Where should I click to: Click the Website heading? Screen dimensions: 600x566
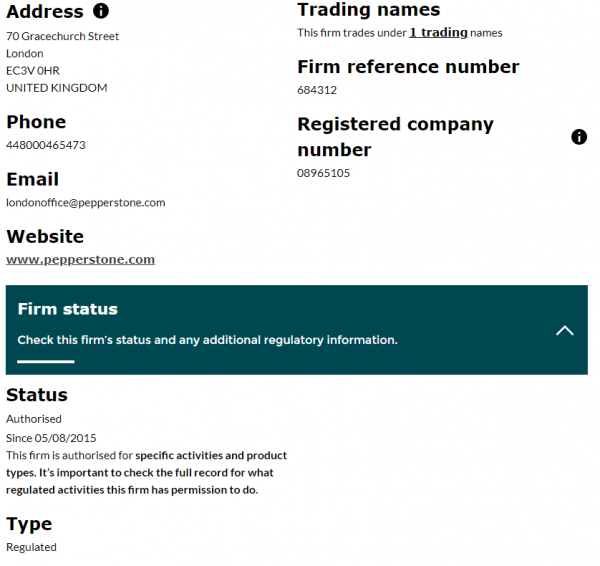pyautogui.click(x=45, y=237)
